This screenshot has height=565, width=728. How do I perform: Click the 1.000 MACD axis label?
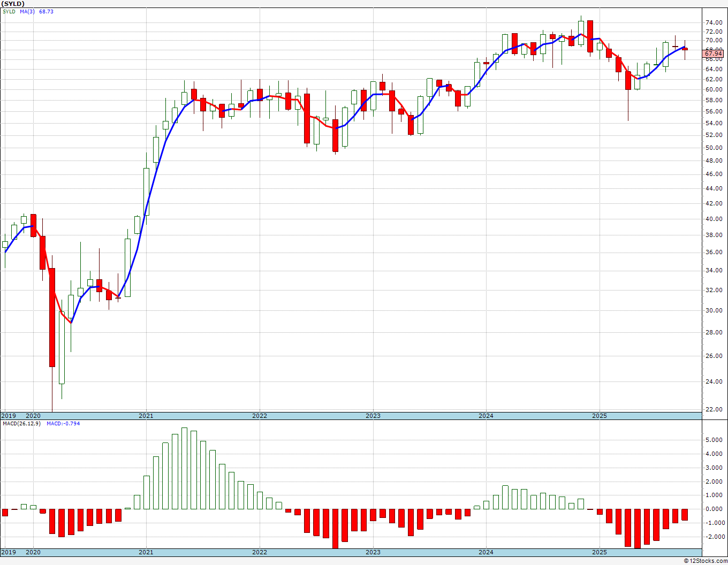pyautogui.click(x=715, y=495)
